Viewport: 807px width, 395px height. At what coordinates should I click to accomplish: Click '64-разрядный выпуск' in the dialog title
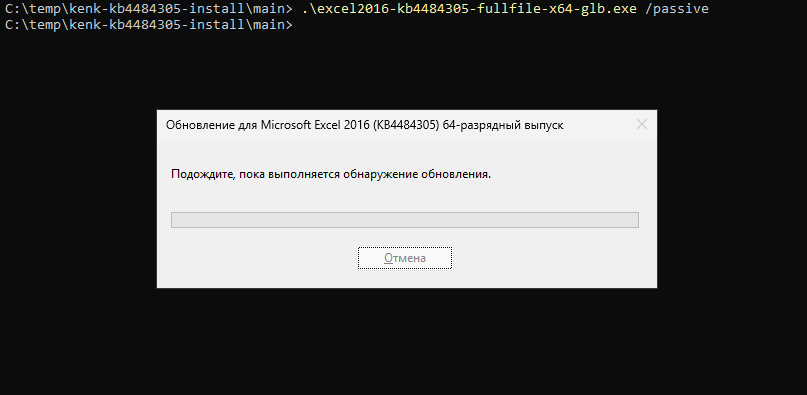[x=503, y=125]
